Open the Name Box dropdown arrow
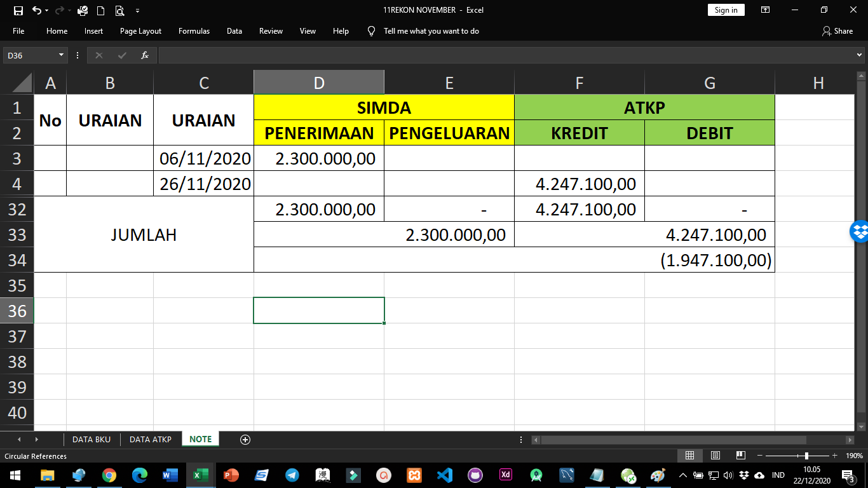Screen dimensions: 868x488 pyautogui.click(x=62, y=55)
